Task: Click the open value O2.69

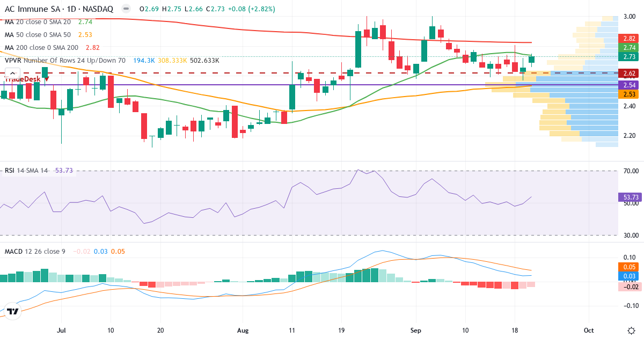Action: pyautogui.click(x=149, y=9)
